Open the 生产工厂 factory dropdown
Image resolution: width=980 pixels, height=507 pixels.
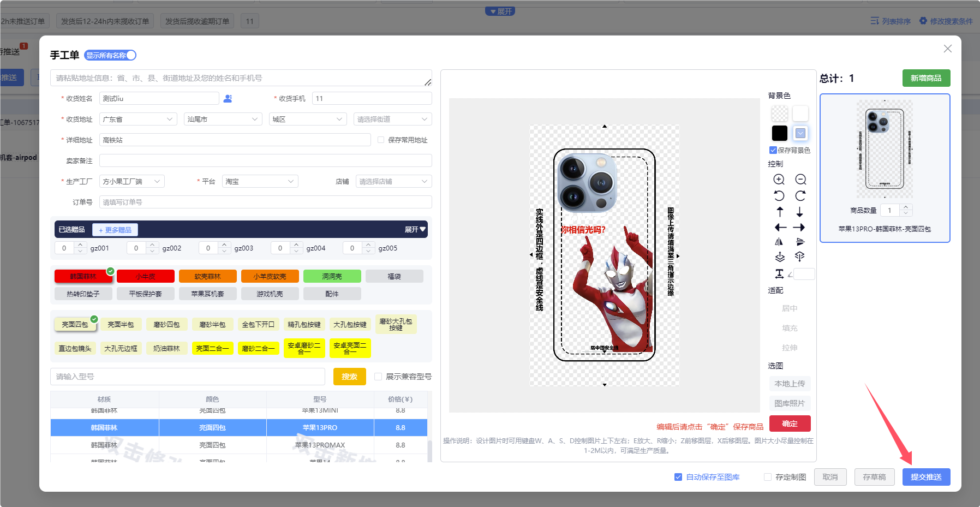click(132, 181)
